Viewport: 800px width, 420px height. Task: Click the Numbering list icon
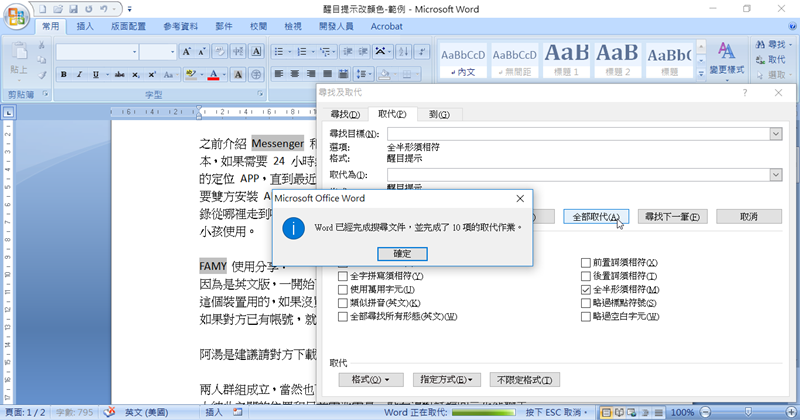[x=302, y=52]
